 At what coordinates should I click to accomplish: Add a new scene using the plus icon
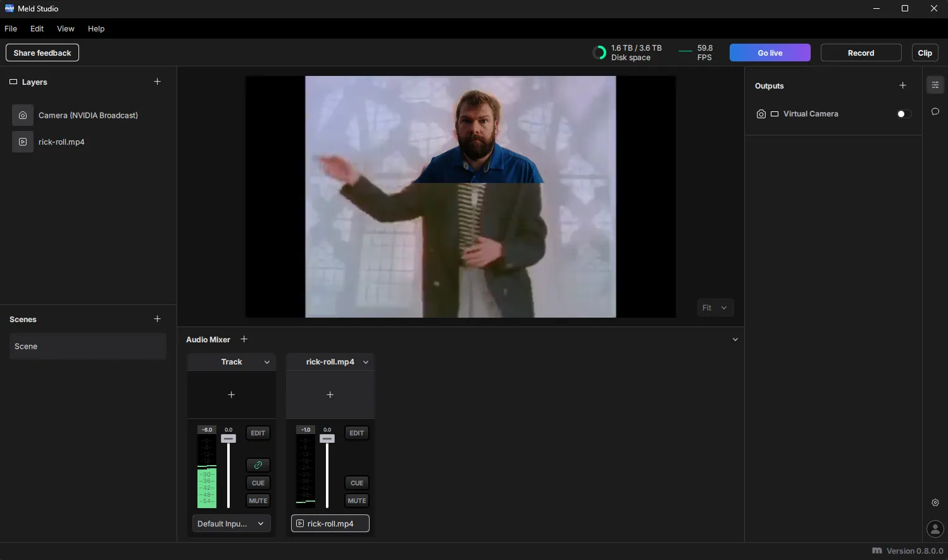coord(157,319)
